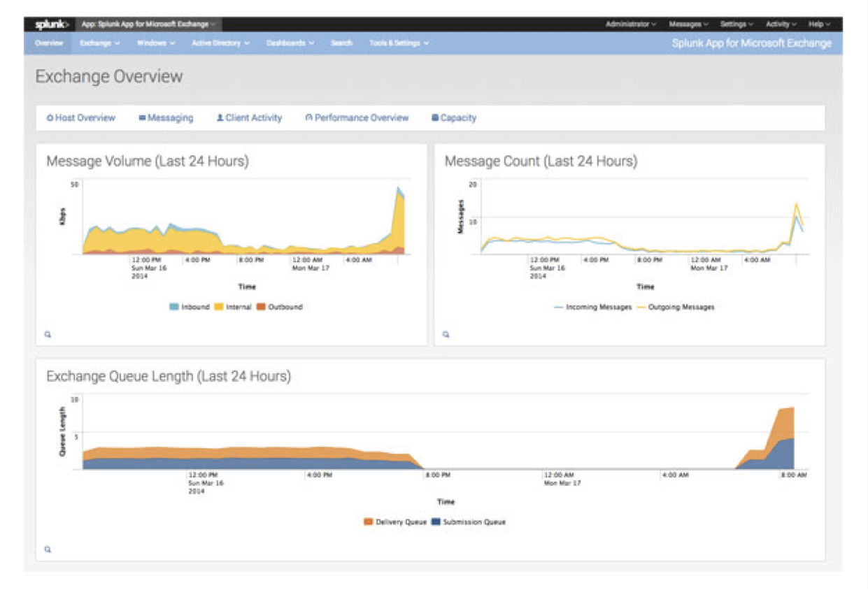The height and width of the screenshot is (590, 868).
Task: Open the Messages dropdown in top bar
Action: [x=688, y=24]
